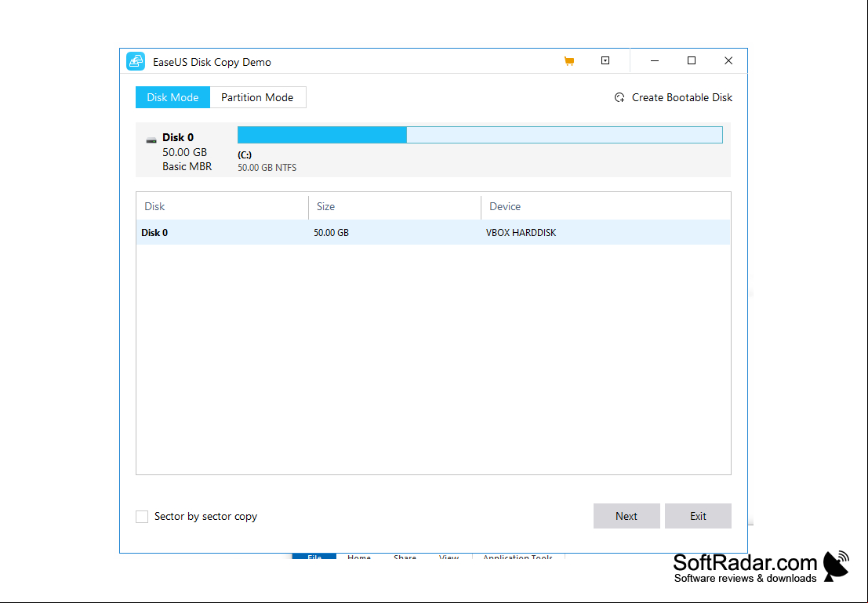
Task: Maximize the EaseUS Disk Copy window
Action: (x=692, y=61)
